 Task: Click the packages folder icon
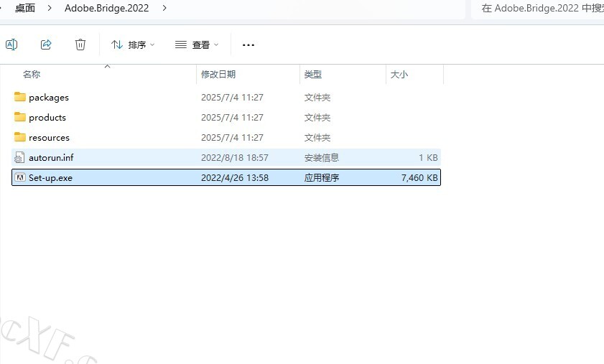20,97
